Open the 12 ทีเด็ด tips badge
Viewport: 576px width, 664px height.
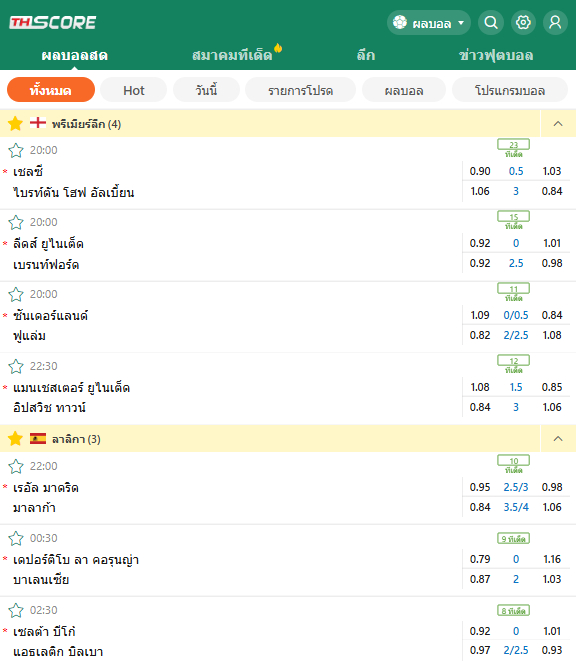(x=513, y=364)
